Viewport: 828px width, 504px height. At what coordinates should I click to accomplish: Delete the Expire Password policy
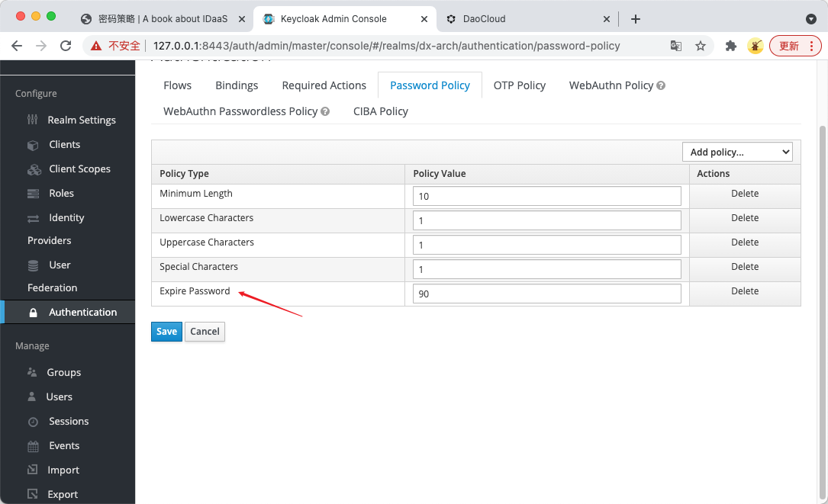745,291
